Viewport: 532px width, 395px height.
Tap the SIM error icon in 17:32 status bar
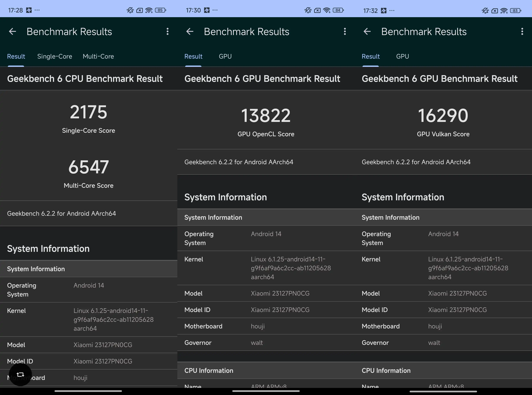click(x=495, y=11)
